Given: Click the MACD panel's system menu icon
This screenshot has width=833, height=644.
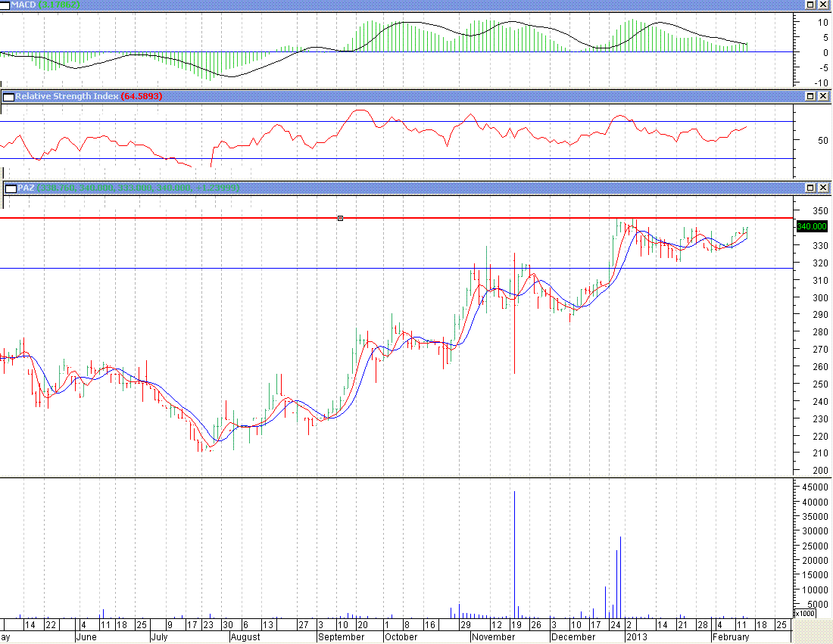Looking at the screenshot, I should coord(5,5).
